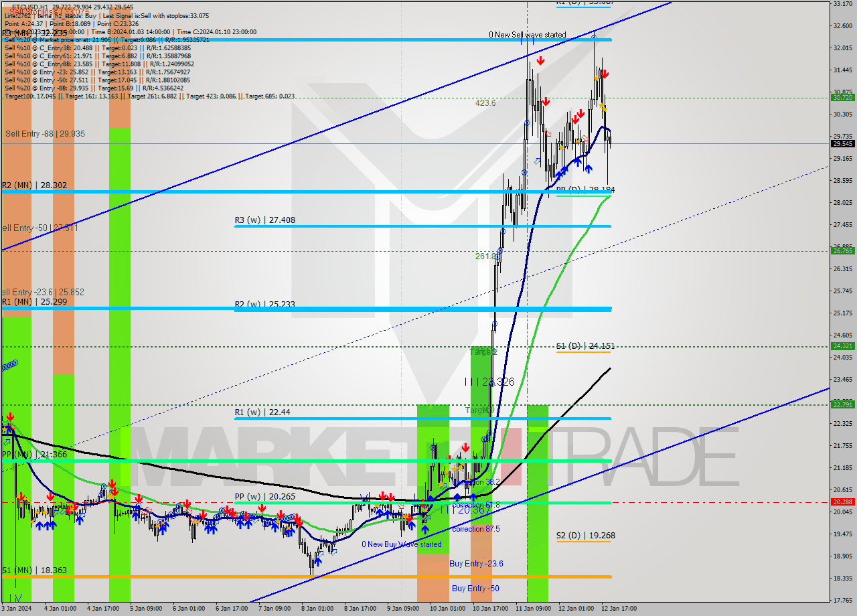Select the 423.6 Fibonacci label
Screen dimensions: 857x616
click(x=485, y=103)
